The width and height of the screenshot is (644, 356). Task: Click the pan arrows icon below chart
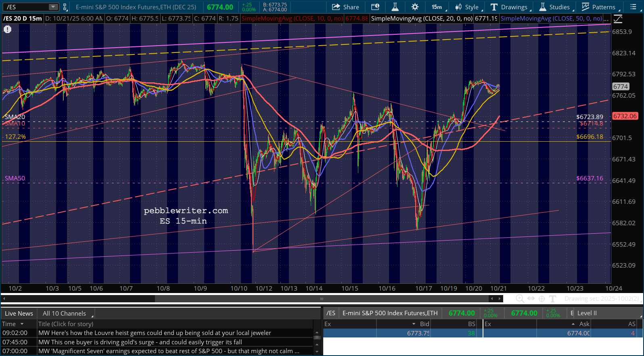click(531, 299)
